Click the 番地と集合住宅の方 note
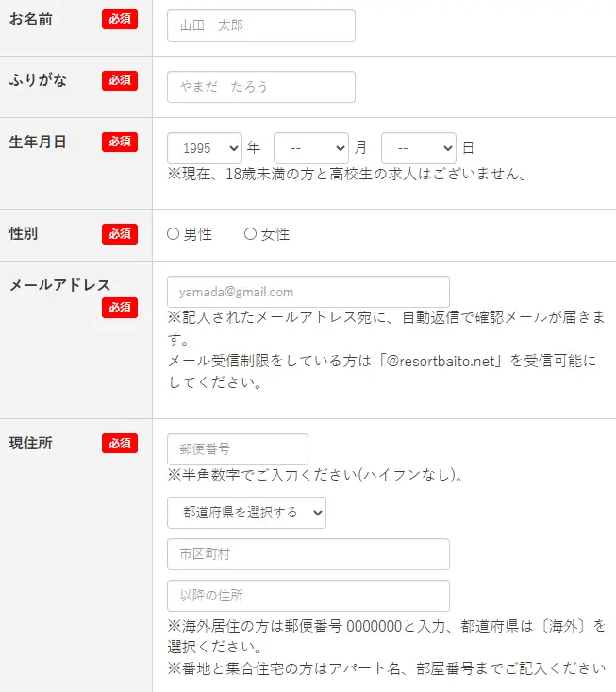The width and height of the screenshot is (616, 692). (387, 668)
